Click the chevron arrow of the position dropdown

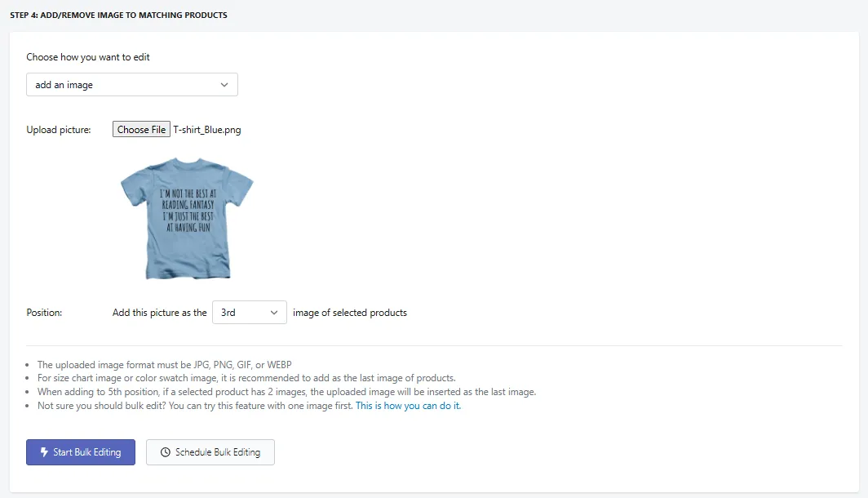tap(273, 313)
